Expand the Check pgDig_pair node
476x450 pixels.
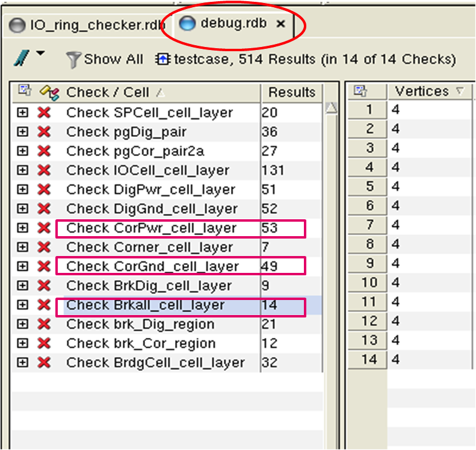(22, 132)
